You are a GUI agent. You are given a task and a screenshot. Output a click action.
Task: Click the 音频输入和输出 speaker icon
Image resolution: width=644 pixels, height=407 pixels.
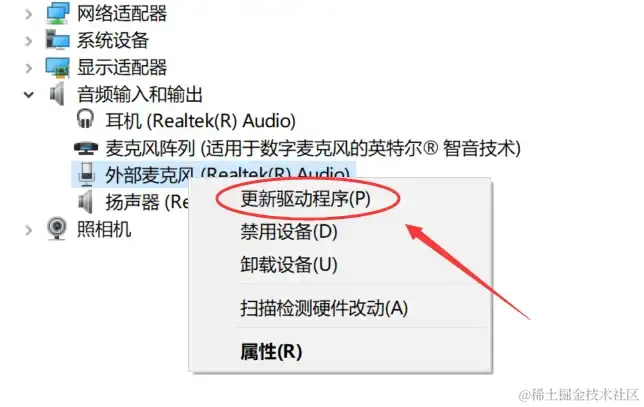click(58, 94)
